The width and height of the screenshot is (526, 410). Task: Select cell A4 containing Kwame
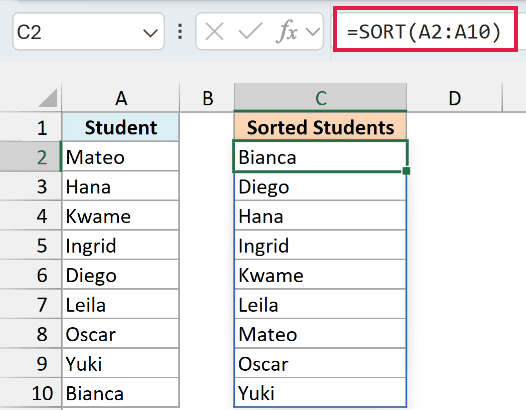click(x=121, y=216)
